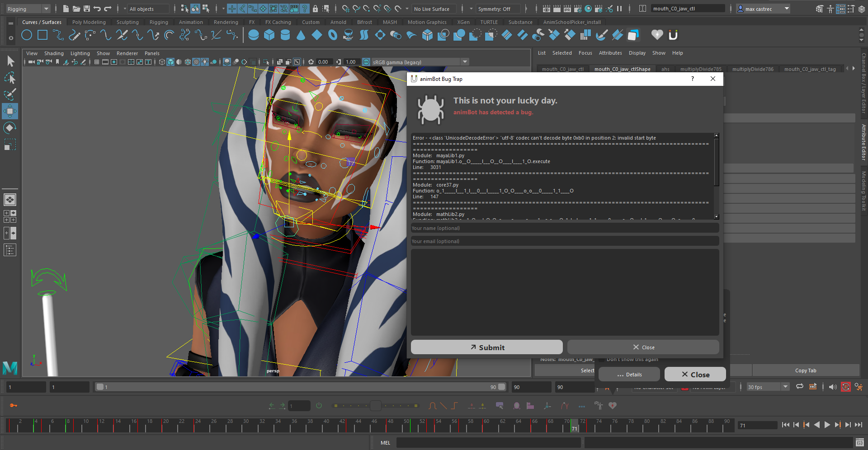Open the Shading viewport menu
Screen dimensions: 868x450
coord(54,53)
